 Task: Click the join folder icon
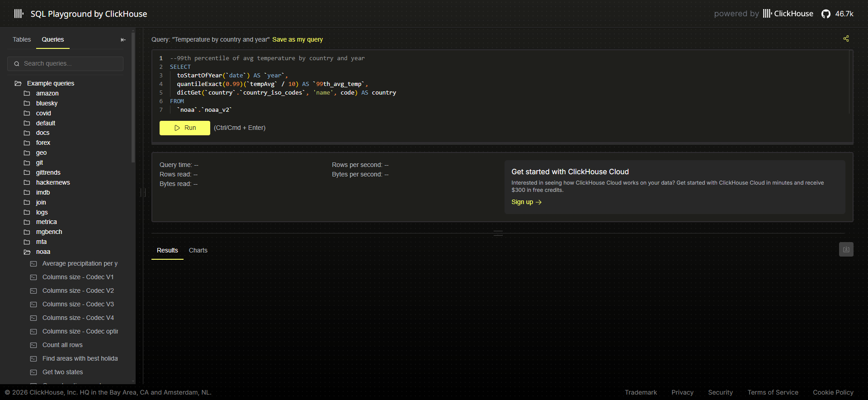(x=27, y=202)
